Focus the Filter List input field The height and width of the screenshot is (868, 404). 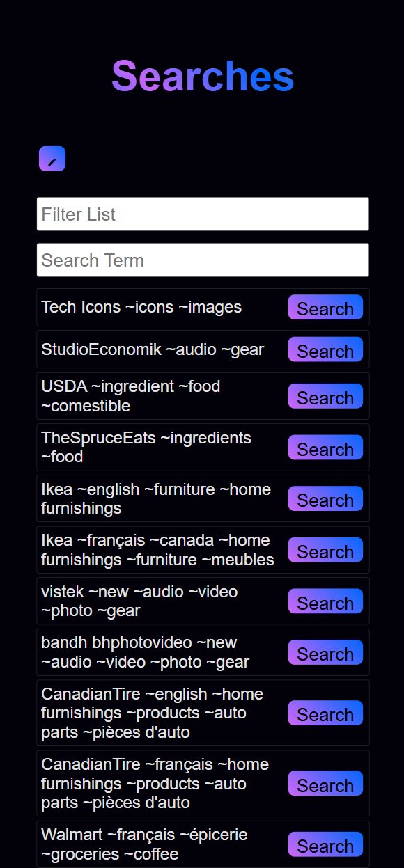pos(203,214)
